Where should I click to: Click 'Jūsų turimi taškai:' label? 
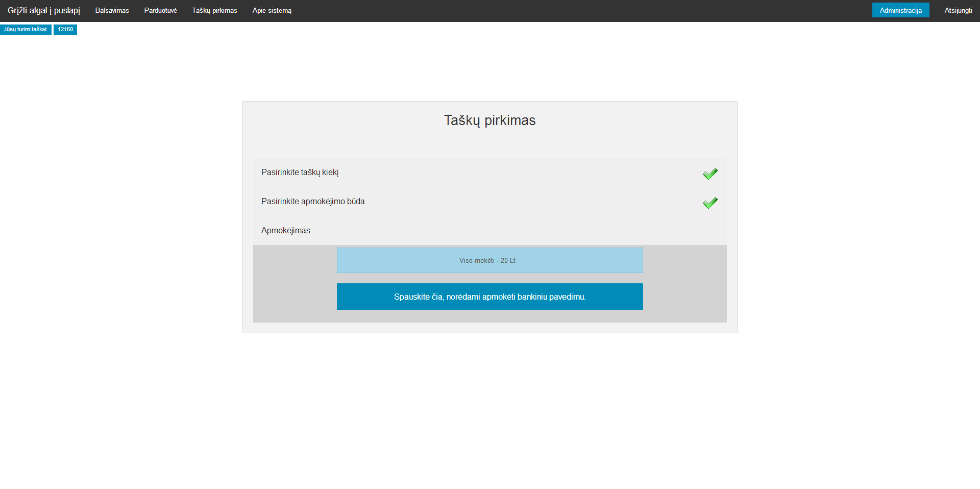(26, 30)
